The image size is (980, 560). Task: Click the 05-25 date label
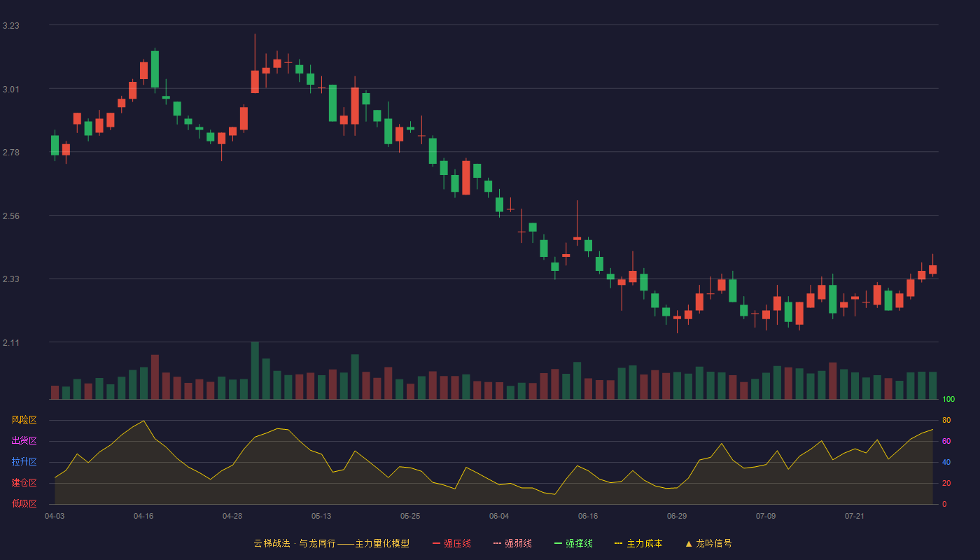[410, 516]
